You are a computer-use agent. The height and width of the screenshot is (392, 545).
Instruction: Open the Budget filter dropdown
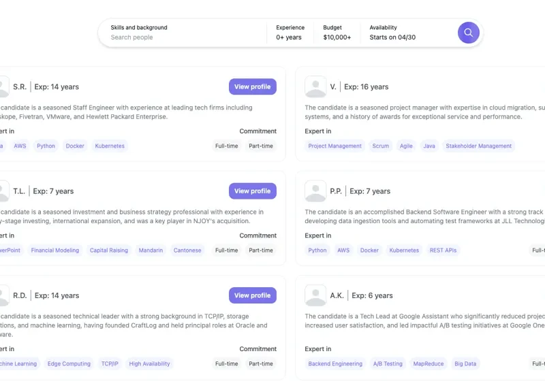coord(337,33)
